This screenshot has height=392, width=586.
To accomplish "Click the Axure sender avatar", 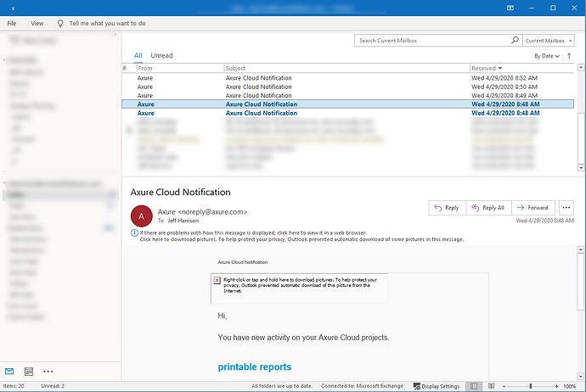I will point(143,216).
